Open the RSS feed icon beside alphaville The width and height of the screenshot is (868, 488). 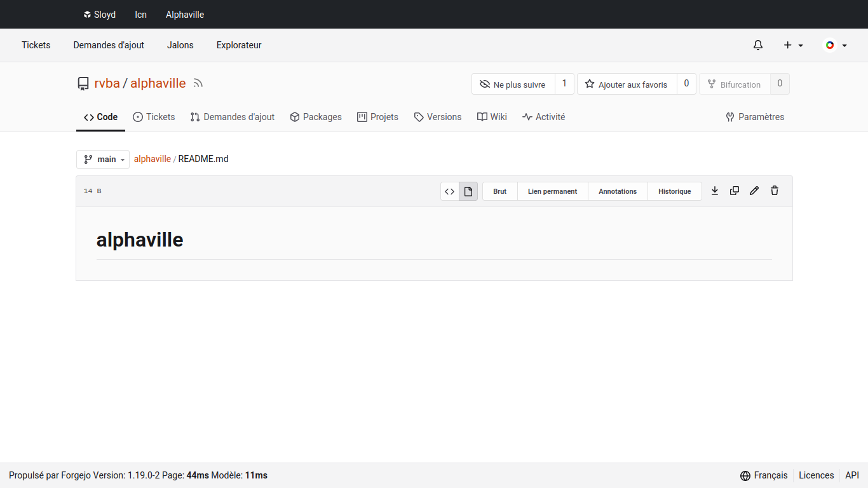198,83
